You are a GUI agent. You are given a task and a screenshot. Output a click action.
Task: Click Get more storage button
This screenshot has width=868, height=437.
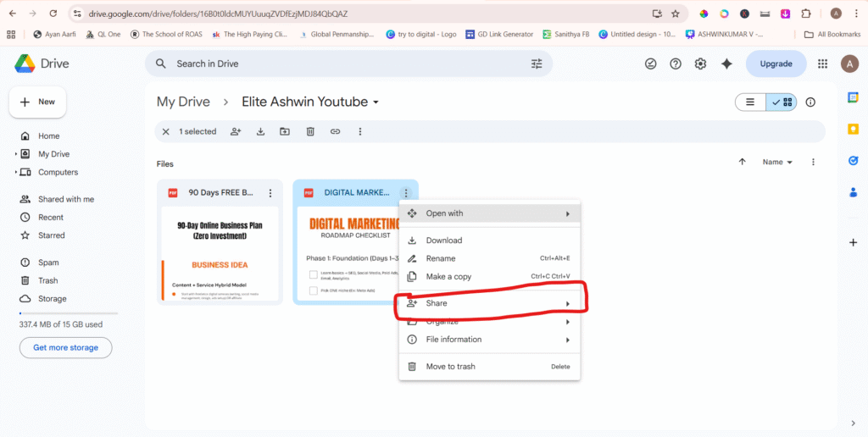pyautogui.click(x=66, y=347)
